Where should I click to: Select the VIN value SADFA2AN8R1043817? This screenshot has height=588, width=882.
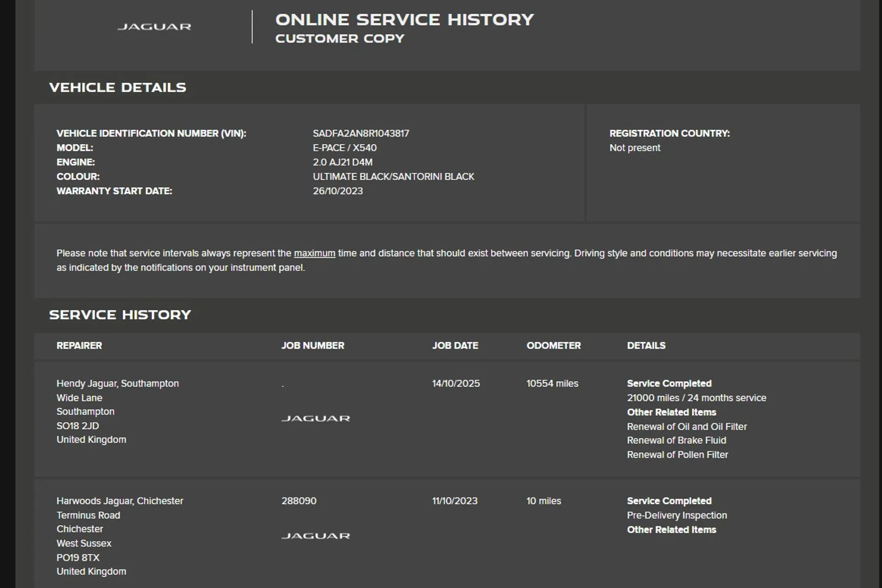(x=361, y=133)
